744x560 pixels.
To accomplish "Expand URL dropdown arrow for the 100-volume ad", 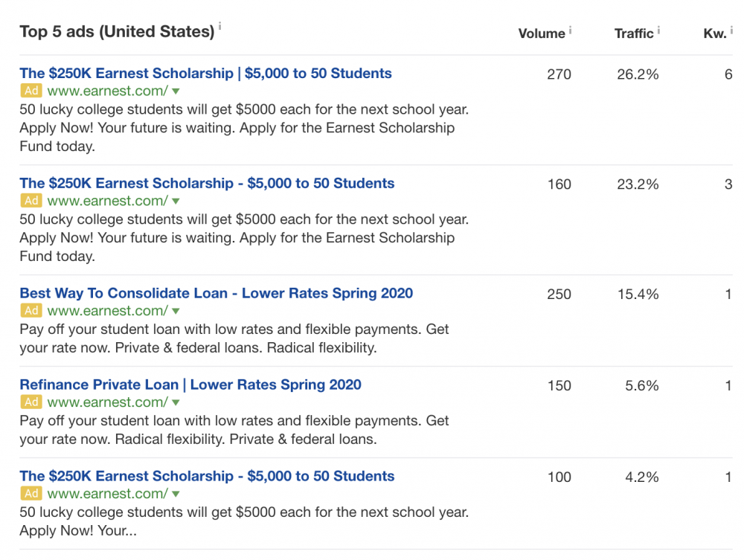I will pyautogui.click(x=176, y=494).
